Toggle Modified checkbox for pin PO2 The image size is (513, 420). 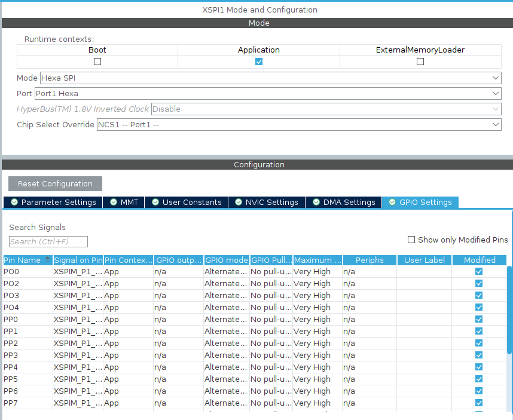tap(479, 283)
